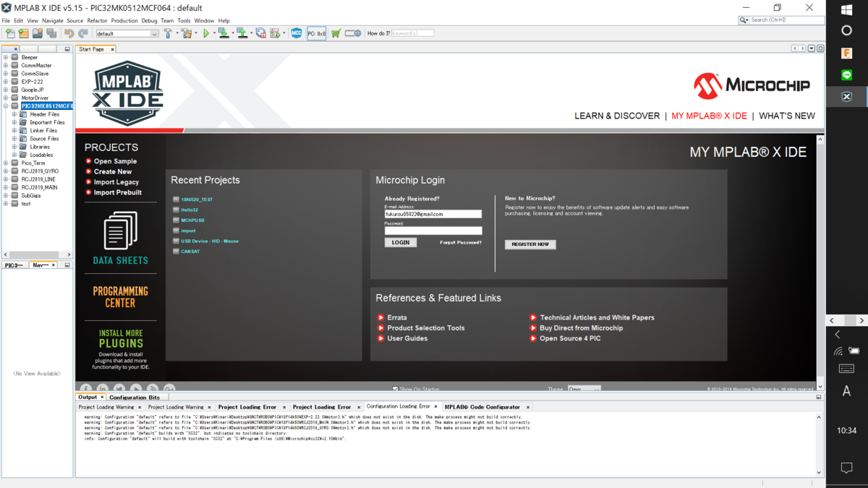Click the LINE app taskbar icon
868x488 pixels.
click(847, 75)
